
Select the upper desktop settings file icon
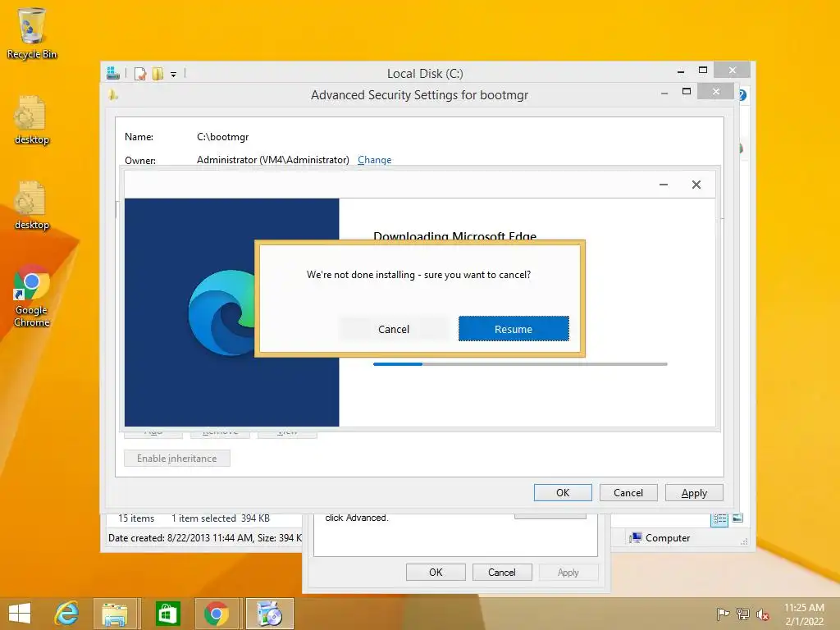point(32,120)
